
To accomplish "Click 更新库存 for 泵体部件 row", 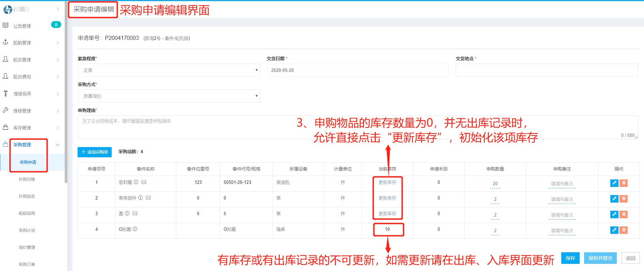I will click(387, 198).
